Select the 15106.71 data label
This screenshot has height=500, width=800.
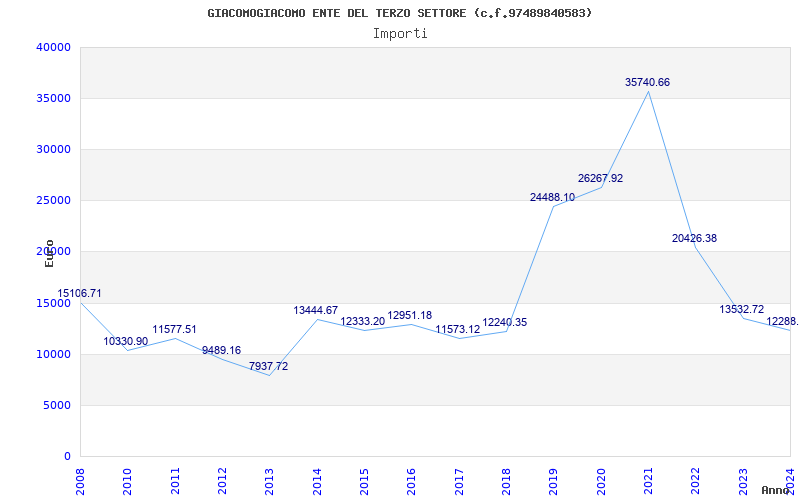pos(79,293)
